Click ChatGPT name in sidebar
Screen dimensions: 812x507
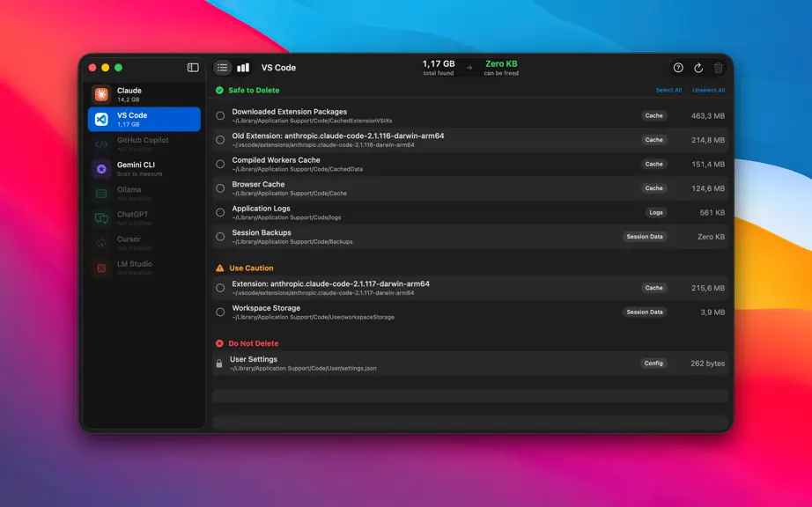pos(132,214)
